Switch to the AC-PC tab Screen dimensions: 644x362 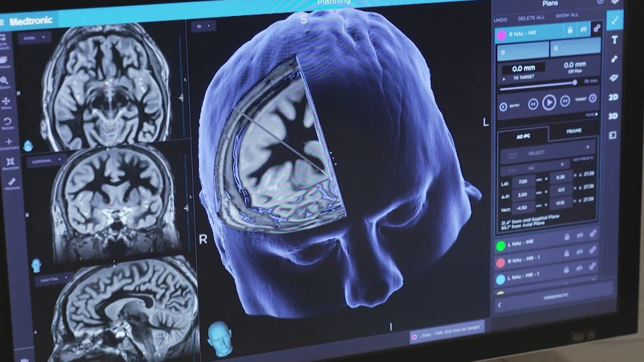pyautogui.click(x=523, y=136)
